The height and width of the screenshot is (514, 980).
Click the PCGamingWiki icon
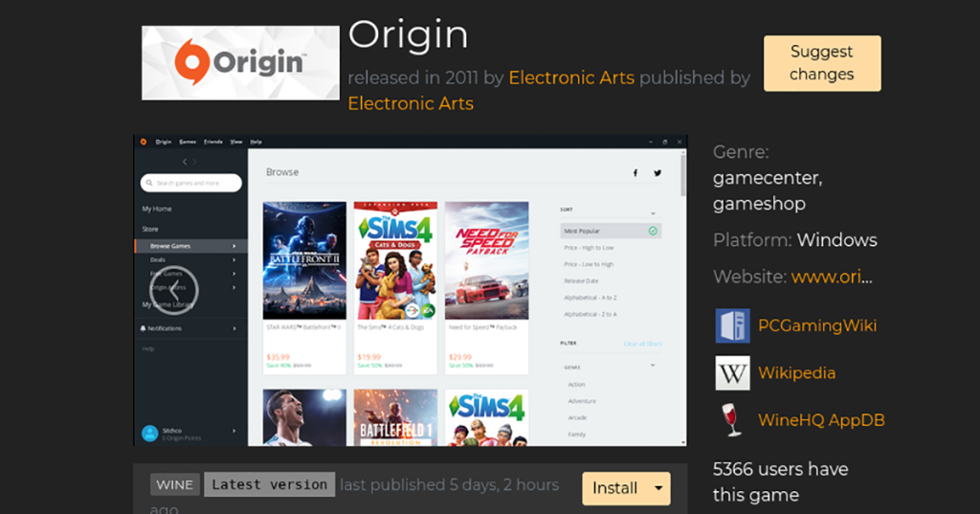coord(732,325)
